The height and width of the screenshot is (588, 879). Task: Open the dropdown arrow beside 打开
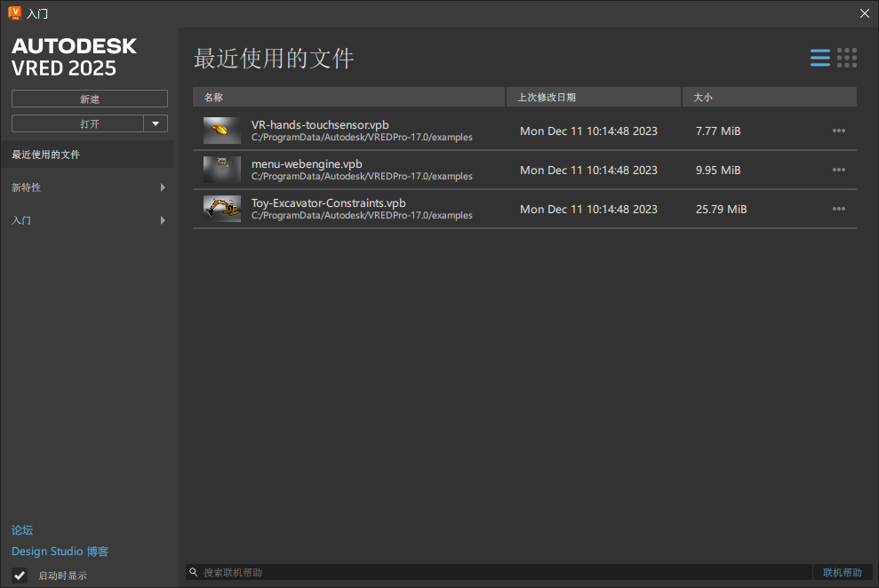[156, 123]
